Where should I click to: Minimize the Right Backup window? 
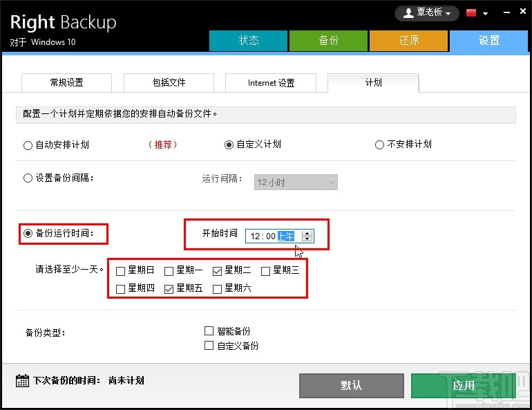point(506,12)
